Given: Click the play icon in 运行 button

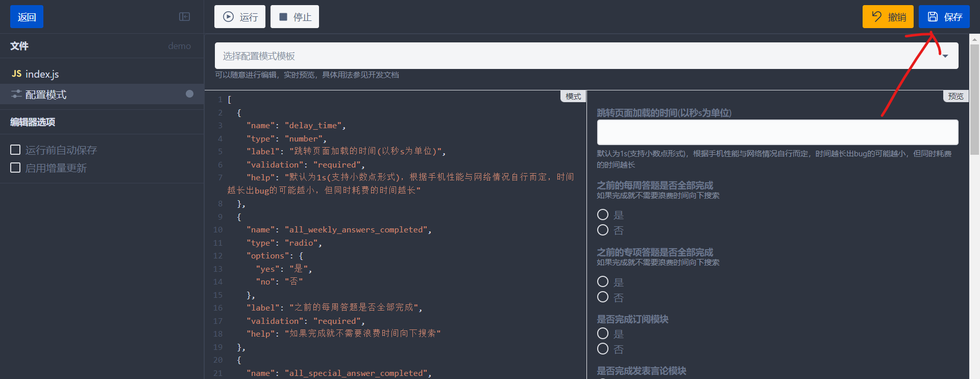Looking at the screenshot, I should coord(229,17).
